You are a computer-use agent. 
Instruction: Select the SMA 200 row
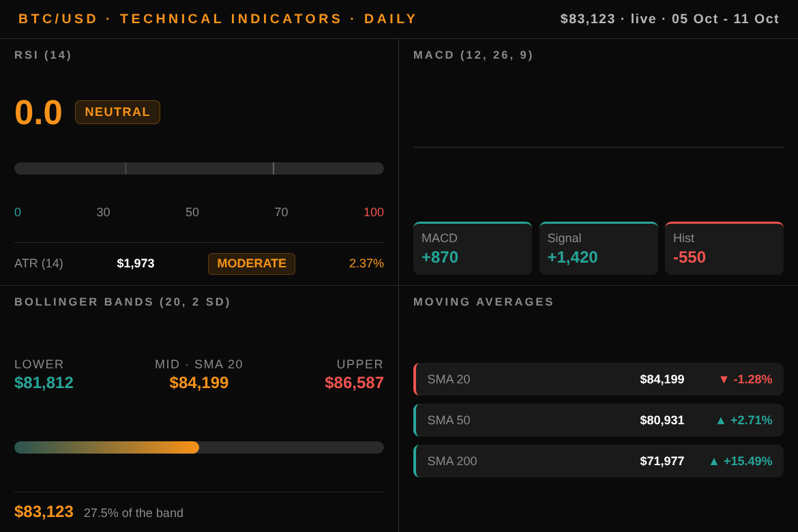(x=599, y=461)
